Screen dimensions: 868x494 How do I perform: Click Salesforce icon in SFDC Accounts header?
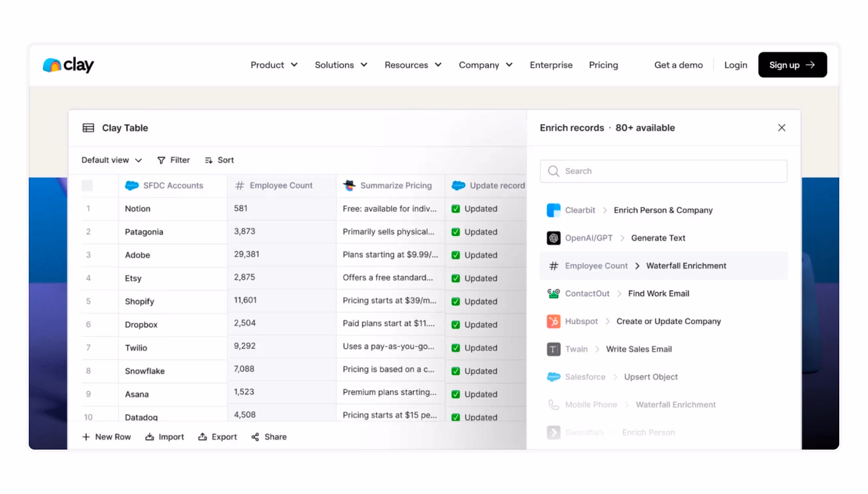[x=132, y=186]
